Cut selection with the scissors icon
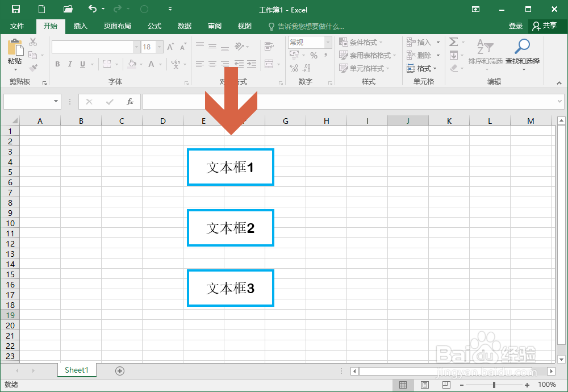 pyautogui.click(x=33, y=42)
